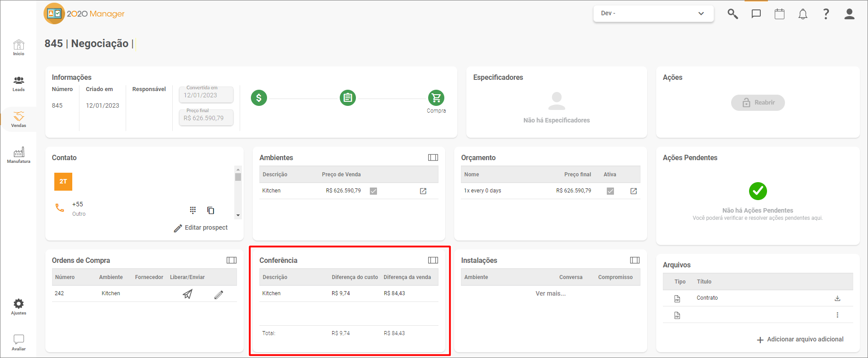
Task: Open Leads in the sidebar
Action: (x=18, y=83)
